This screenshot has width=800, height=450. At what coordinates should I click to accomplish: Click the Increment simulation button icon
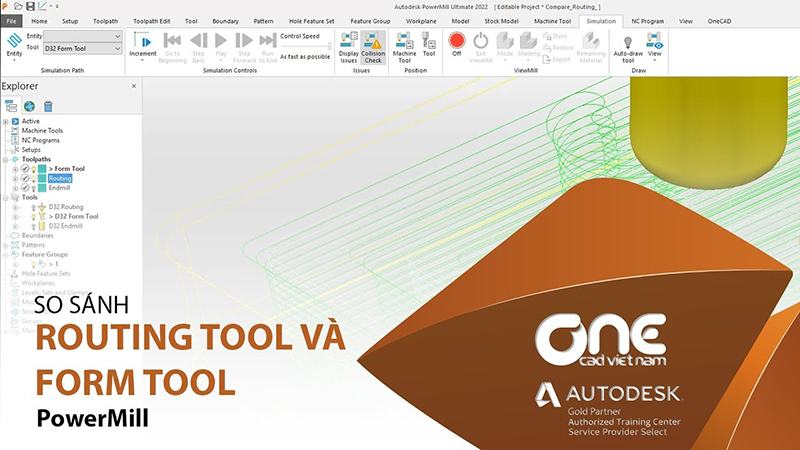[x=142, y=41]
